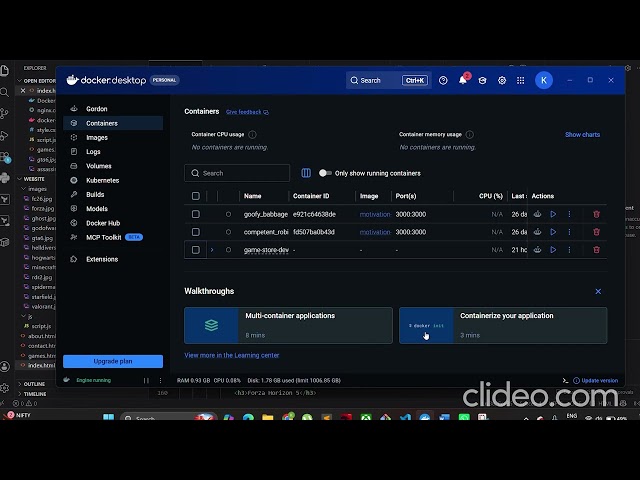This screenshot has width=640, height=480.
Task: Click Update version link
Action: click(x=596, y=380)
